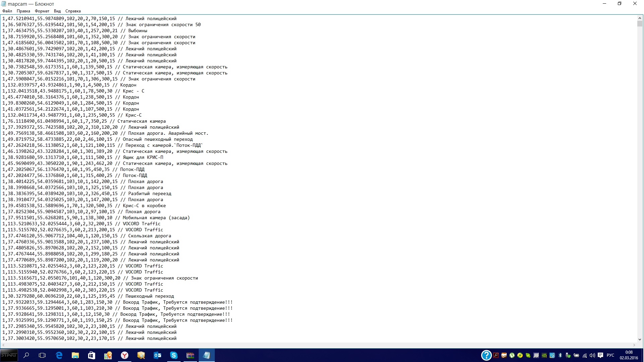Image resolution: width=644 pixels, height=362 pixels.
Task: Launch Microsoft Edge from taskbar
Action: 59,355
